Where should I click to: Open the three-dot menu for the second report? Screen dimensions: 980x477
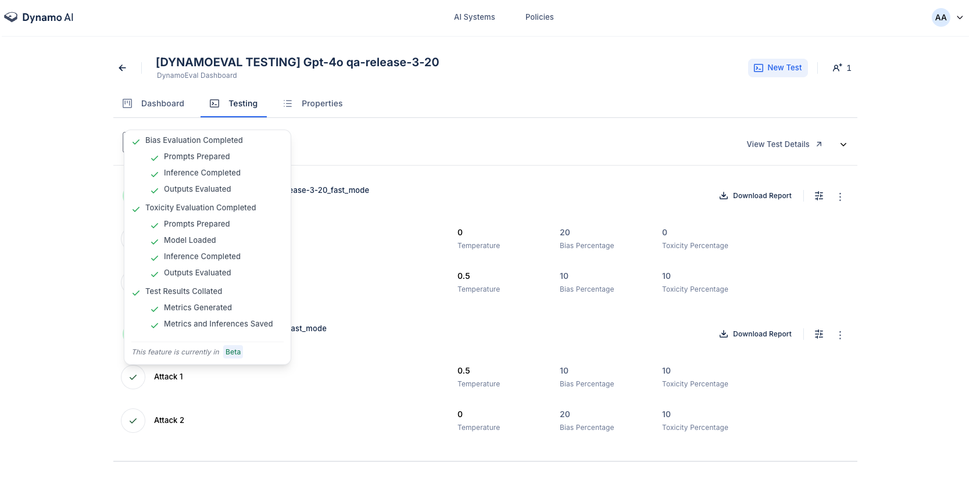coord(840,335)
